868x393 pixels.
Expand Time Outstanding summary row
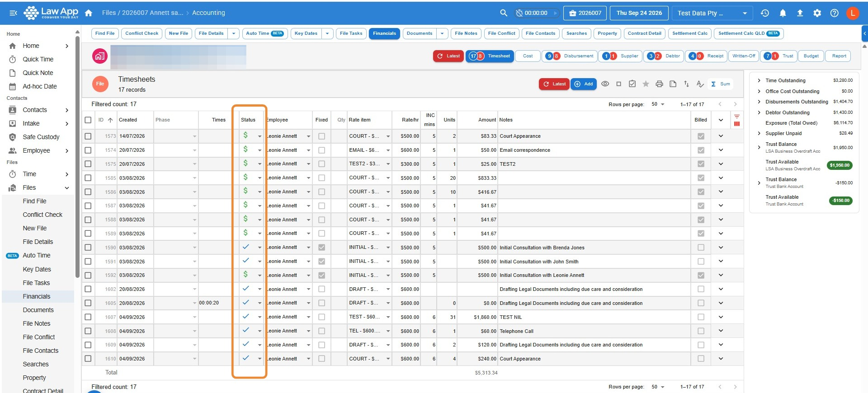759,80
